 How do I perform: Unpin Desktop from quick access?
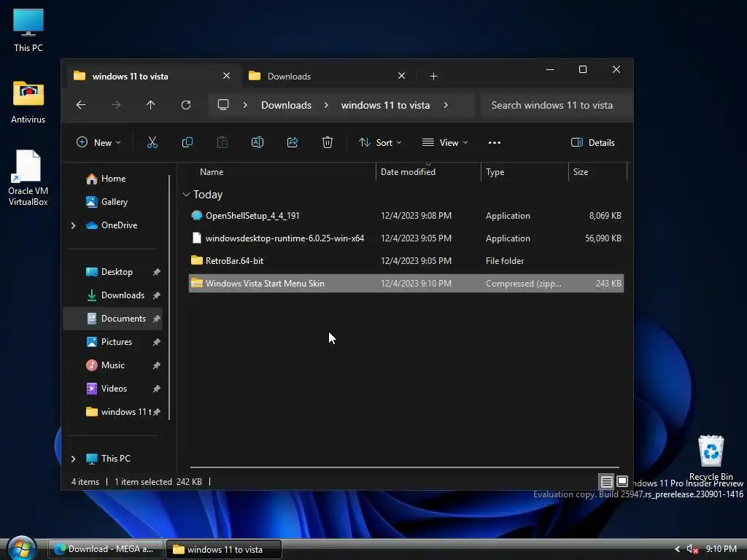click(156, 272)
